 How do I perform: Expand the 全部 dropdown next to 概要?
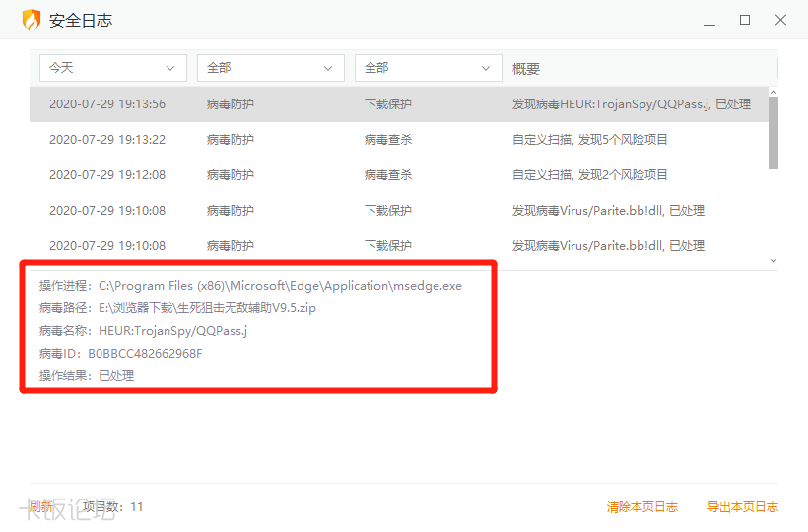(428, 68)
